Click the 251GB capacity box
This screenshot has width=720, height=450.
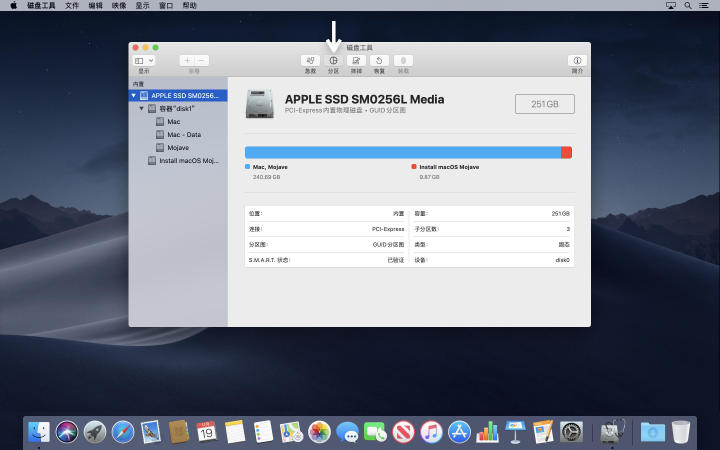point(545,104)
